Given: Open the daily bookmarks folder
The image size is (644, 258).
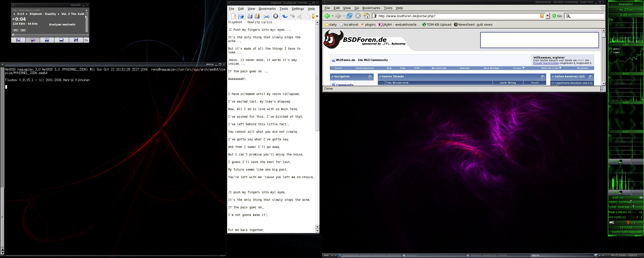Looking at the screenshot, I should point(331,25).
